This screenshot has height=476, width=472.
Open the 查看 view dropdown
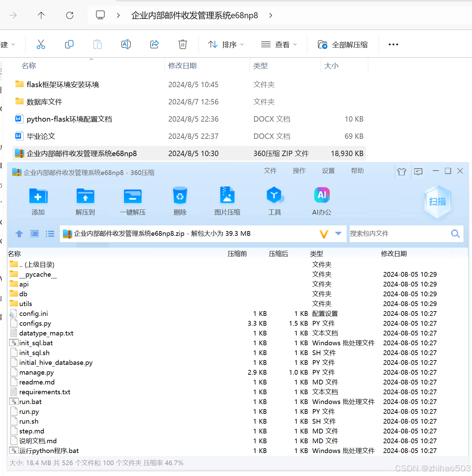[x=279, y=44]
